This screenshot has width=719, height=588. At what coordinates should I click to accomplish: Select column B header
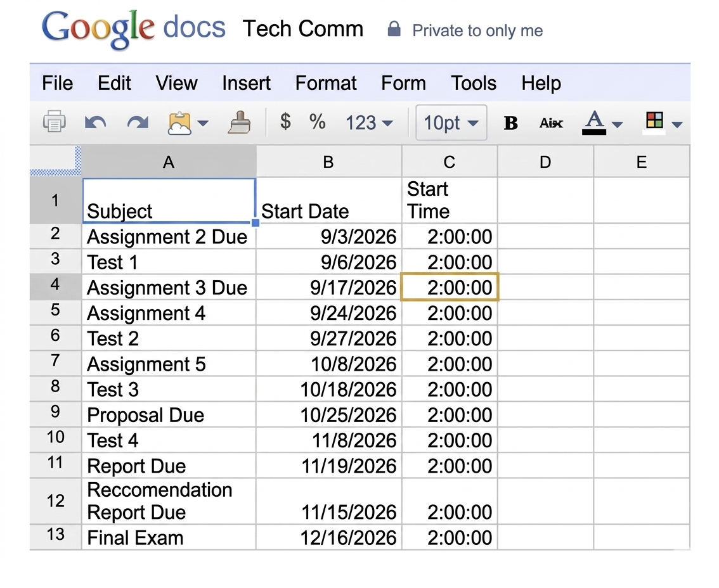(x=329, y=162)
